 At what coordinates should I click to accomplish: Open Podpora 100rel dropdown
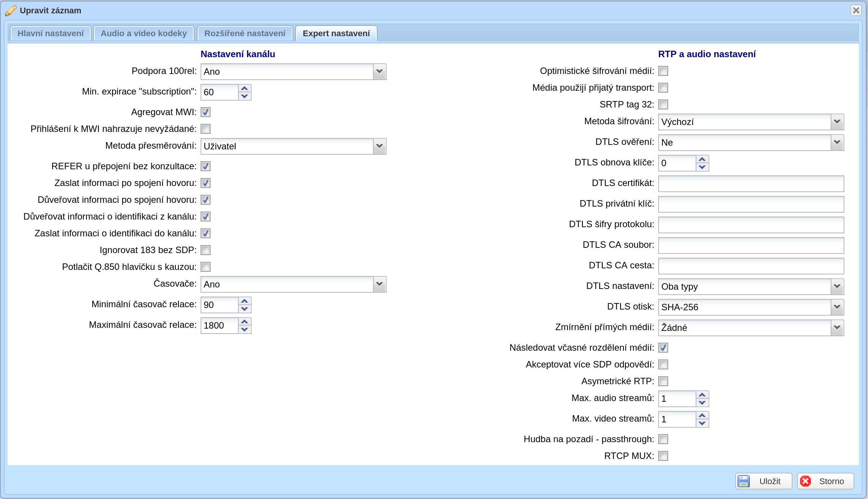tap(379, 72)
